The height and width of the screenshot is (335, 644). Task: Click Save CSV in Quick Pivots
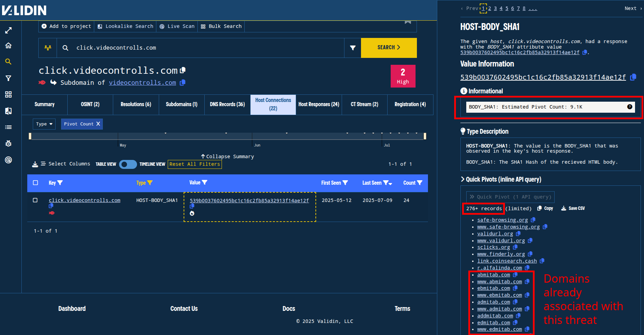pyautogui.click(x=573, y=209)
